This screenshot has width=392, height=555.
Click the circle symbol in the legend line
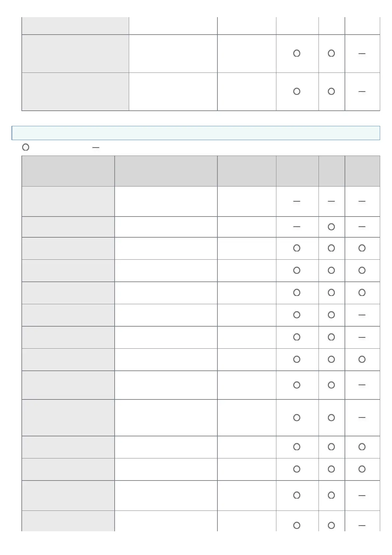point(25,147)
